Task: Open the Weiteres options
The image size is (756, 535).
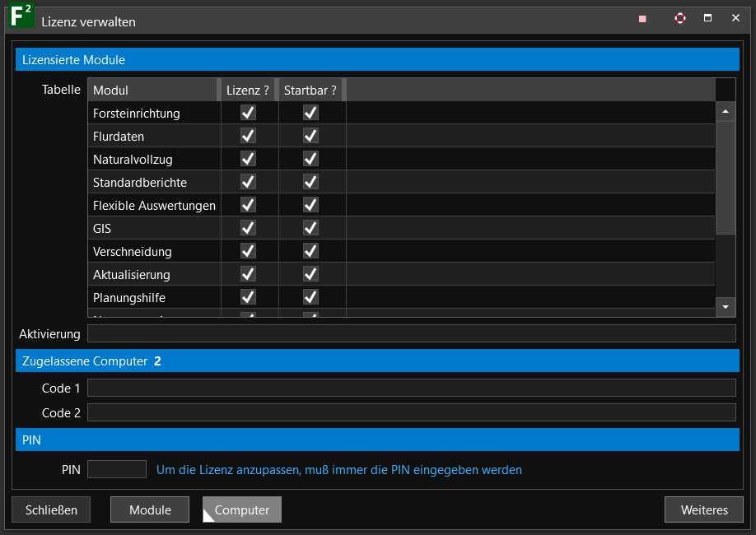Action: pos(704,510)
